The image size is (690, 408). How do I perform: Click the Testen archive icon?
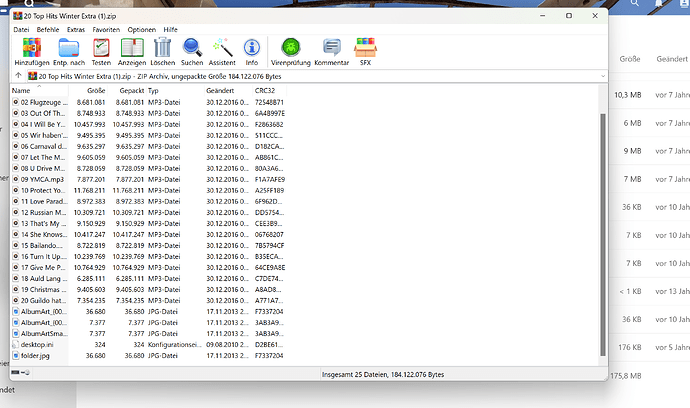[x=101, y=48]
